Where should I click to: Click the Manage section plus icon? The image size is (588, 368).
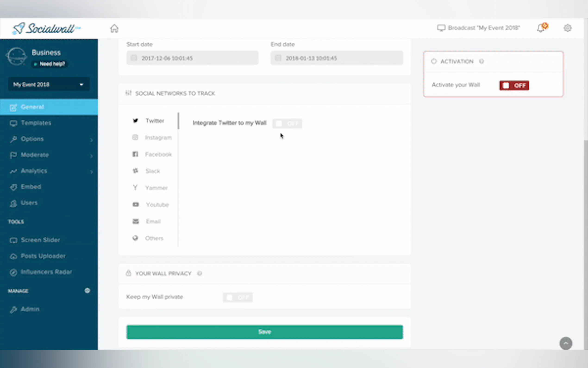(87, 290)
